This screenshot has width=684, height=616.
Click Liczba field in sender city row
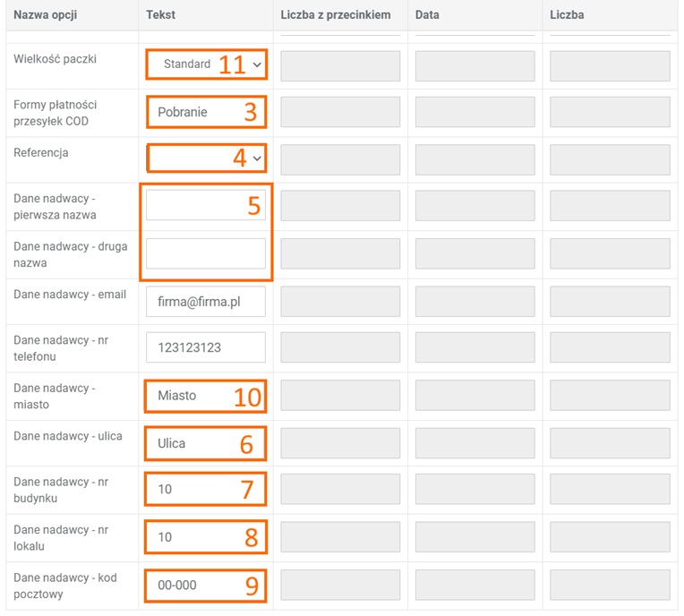[x=610, y=396]
